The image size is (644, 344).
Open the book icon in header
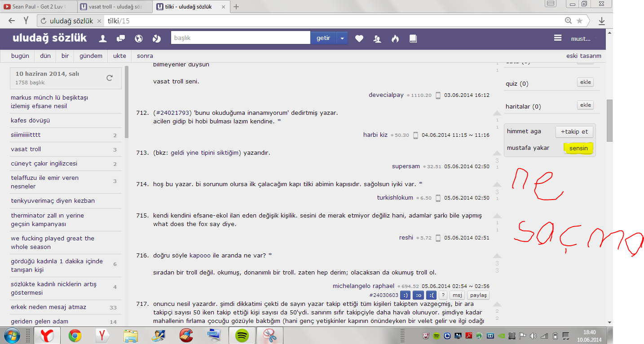[413, 39]
